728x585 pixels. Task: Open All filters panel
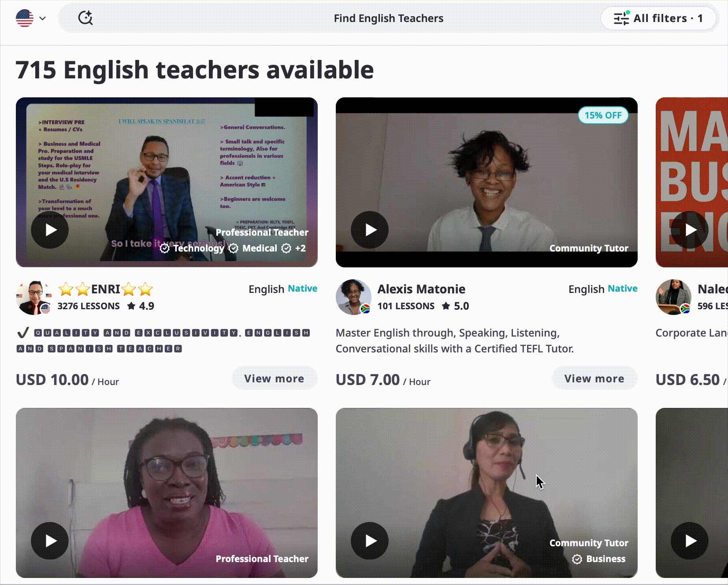[658, 19]
